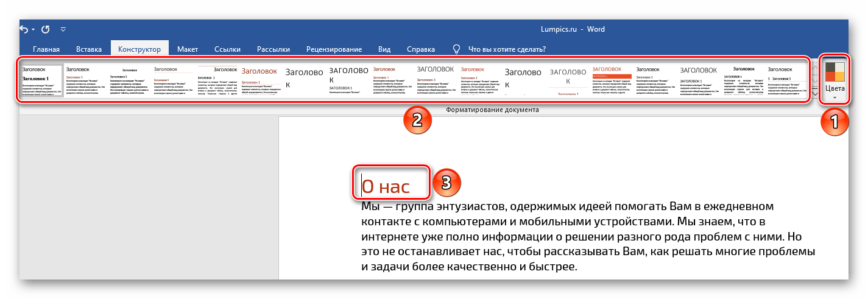Viewport: 868px width, 299px height.
Task: Switch to the Главная tab
Action: 46,49
